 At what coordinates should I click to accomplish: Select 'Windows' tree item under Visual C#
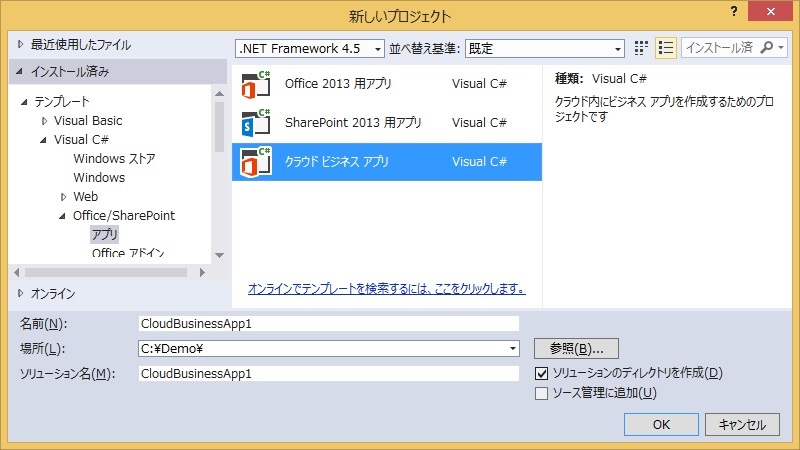[99, 178]
